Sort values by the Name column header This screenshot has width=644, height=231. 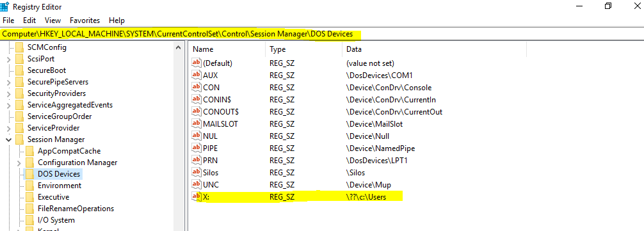227,49
